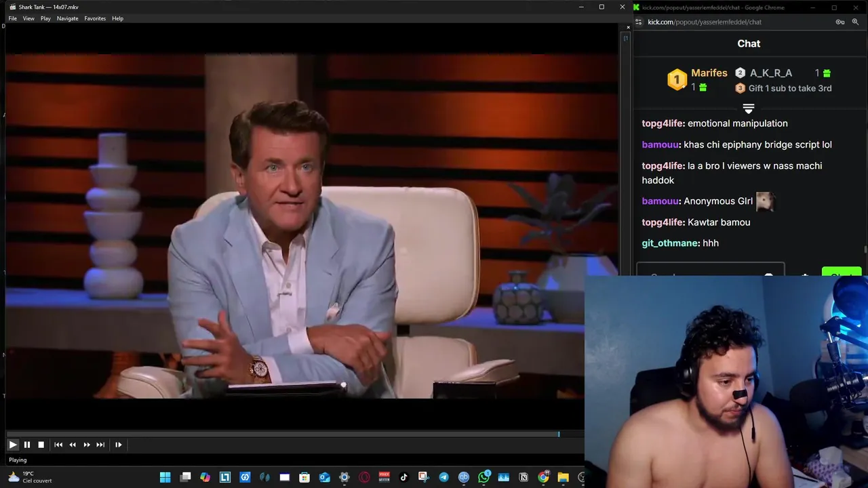Click the video seek bar

coord(295,434)
